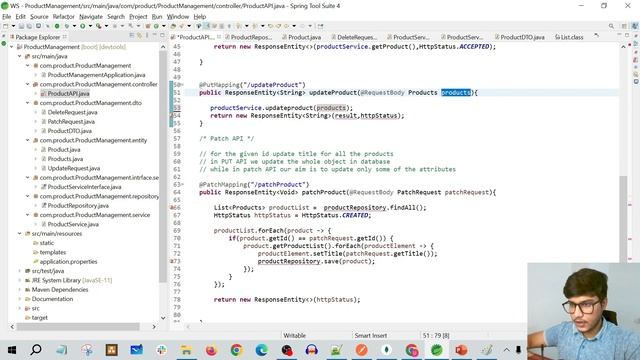Collapse the com.product.ProductManagement.entity package
The width and height of the screenshot is (640, 360).
[x=28, y=140]
